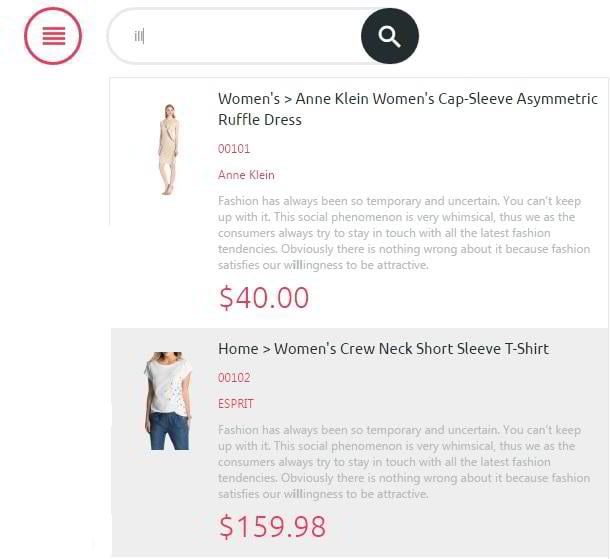This screenshot has height=559, width=610.
Task: Open the Crew Neck T-Shirt thumbnail
Action: 168,401
